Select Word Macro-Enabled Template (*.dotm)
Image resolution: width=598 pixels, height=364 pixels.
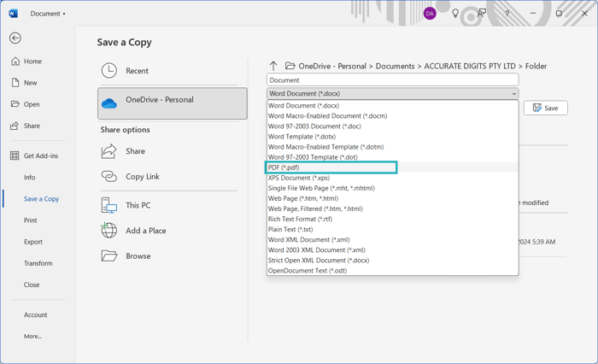392,147
